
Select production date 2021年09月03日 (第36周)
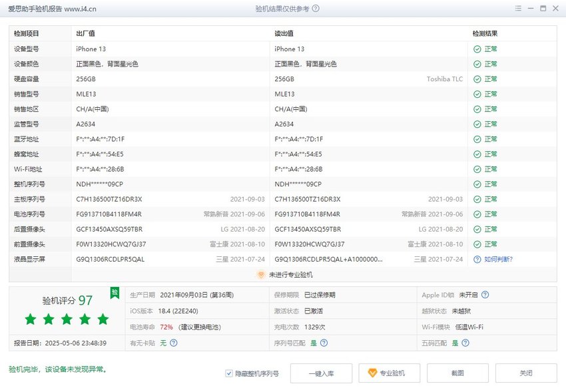click(x=196, y=295)
